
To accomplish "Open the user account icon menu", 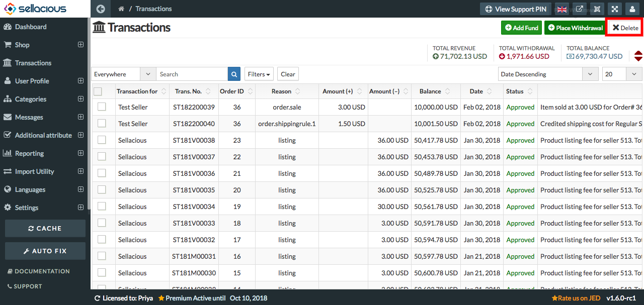I will pyautogui.click(x=632, y=9).
